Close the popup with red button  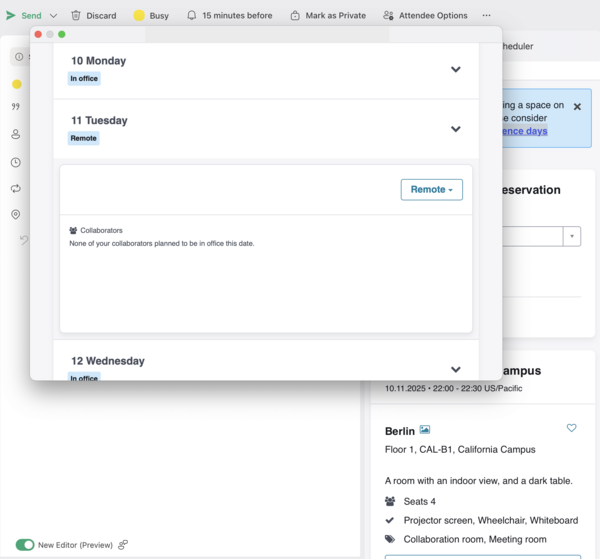tap(38, 34)
